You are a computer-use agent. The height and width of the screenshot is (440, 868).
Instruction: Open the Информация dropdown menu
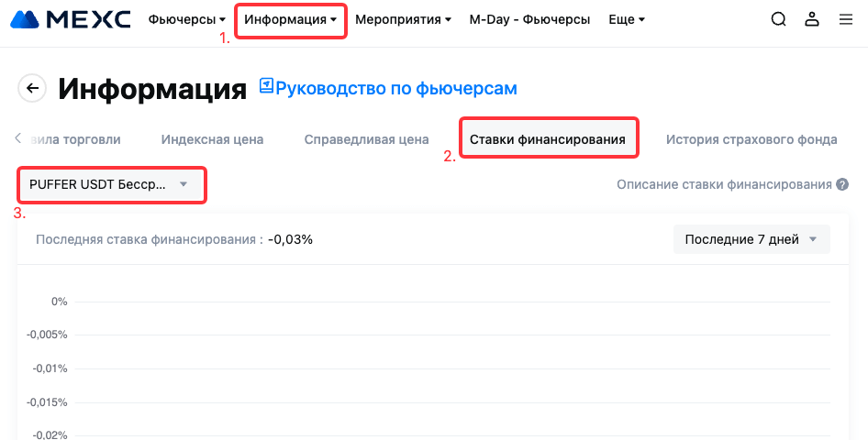coord(290,19)
